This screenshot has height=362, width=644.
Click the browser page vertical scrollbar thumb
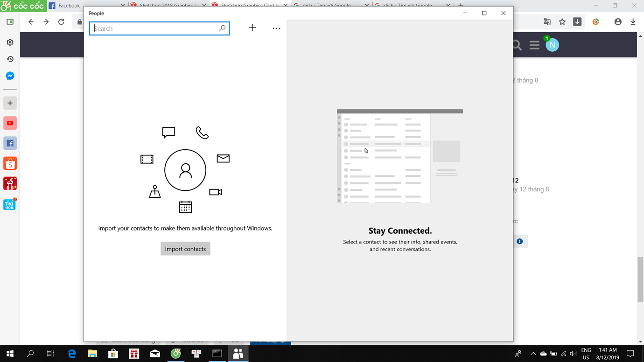(x=640, y=280)
